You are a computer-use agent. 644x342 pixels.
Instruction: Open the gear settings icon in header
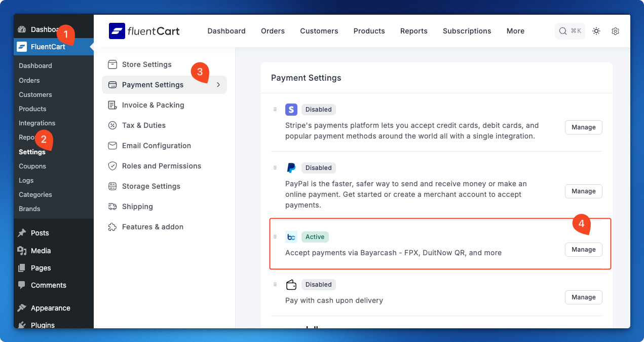(615, 31)
